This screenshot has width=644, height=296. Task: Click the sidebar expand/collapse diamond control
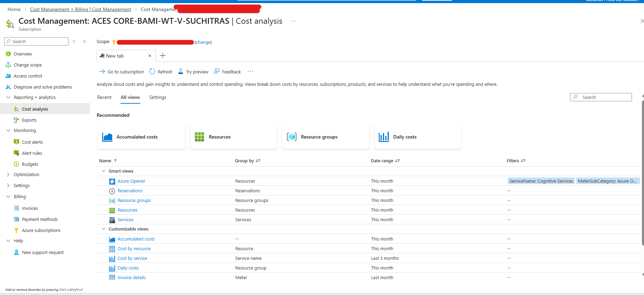(x=74, y=41)
